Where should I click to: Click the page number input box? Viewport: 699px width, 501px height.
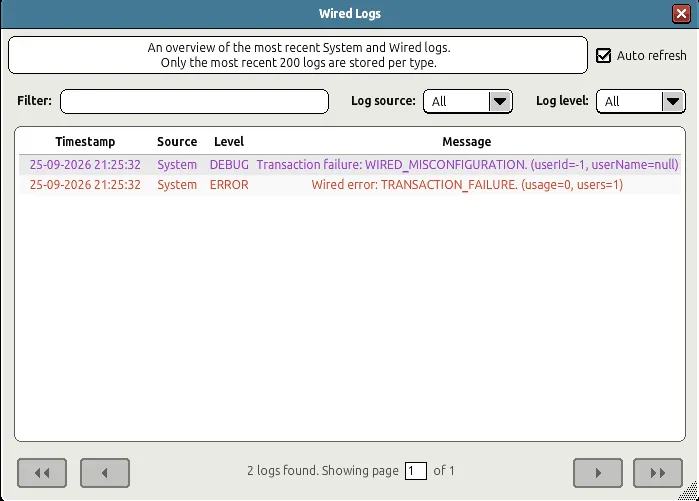tap(415, 471)
